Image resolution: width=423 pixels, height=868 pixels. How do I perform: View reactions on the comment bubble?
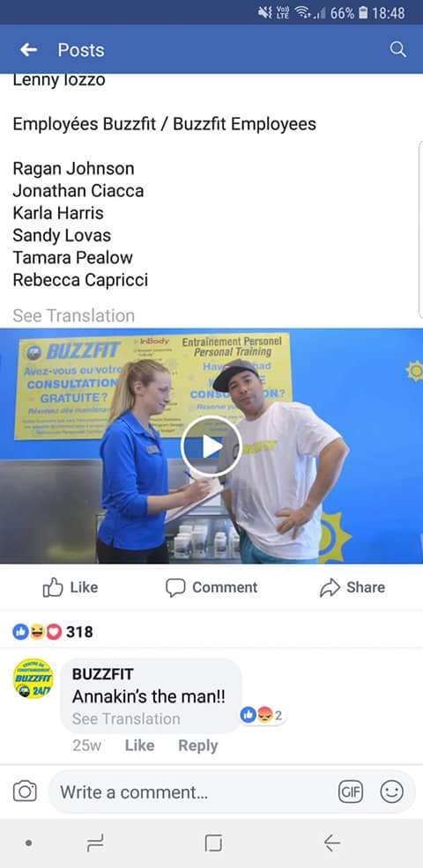(x=263, y=716)
